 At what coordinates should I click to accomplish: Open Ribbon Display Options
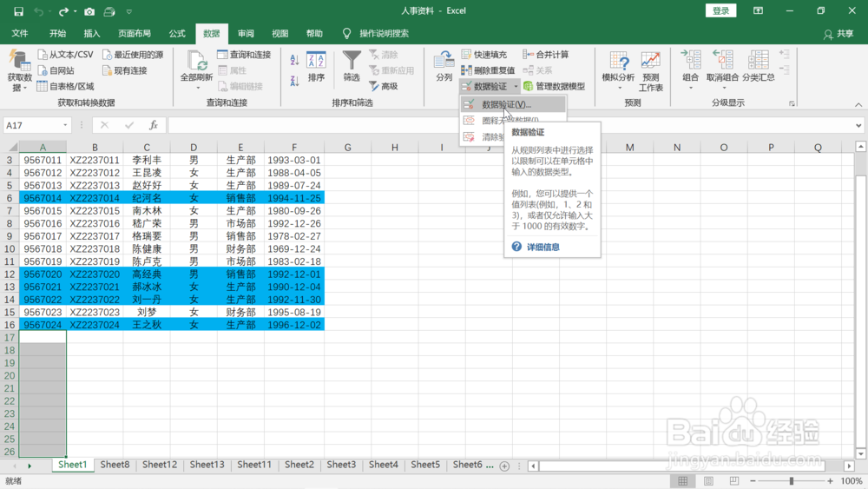pos(758,10)
